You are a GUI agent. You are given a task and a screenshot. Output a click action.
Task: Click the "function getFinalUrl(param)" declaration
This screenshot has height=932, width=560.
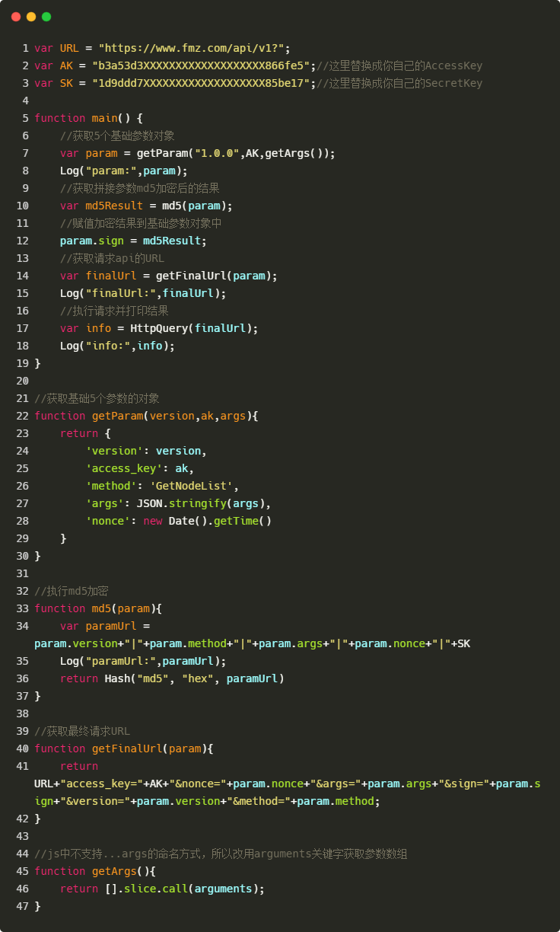[x=123, y=748]
